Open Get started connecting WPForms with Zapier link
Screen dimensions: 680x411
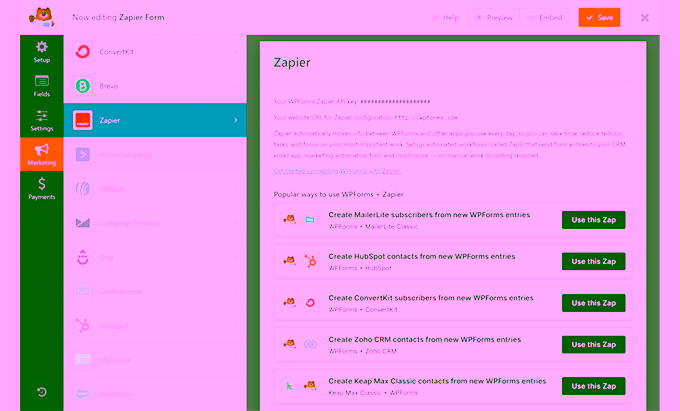pyautogui.click(x=337, y=171)
